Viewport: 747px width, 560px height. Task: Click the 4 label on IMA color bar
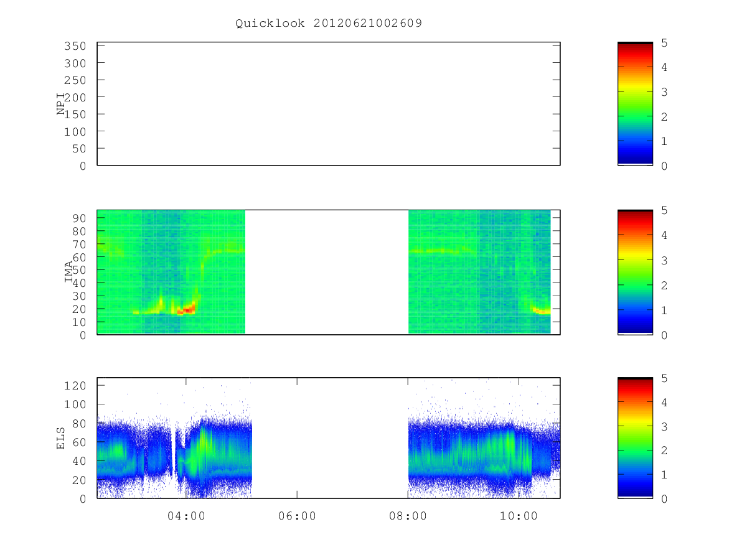point(665,235)
